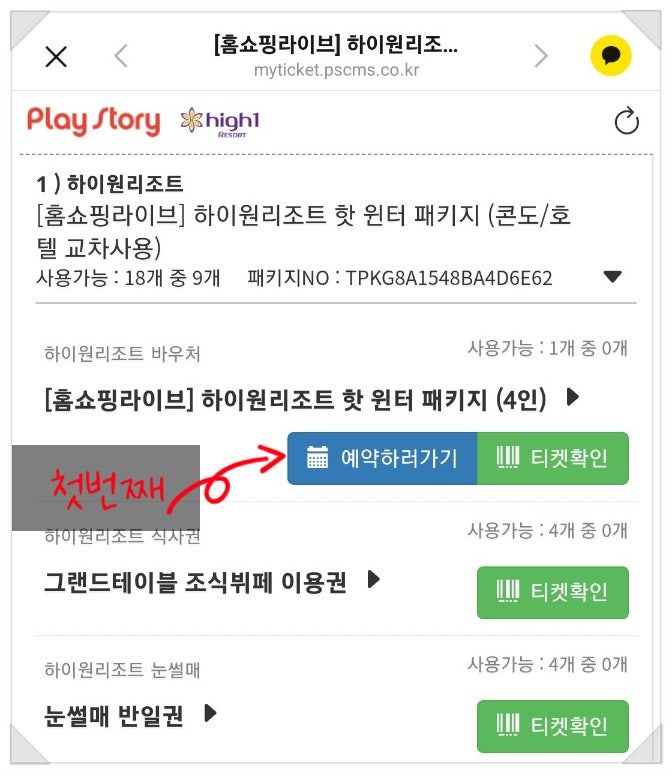Click 티켓확인 beside the 예약하러가기 button
Viewport: 672px width, 774px height.
pyautogui.click(x=553, y=458)
